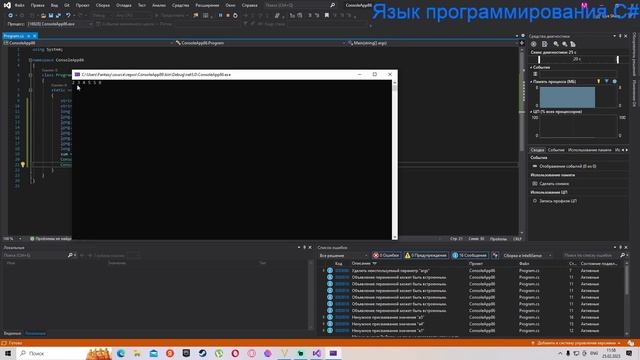Open the Debug menu

tap(123, 5)
